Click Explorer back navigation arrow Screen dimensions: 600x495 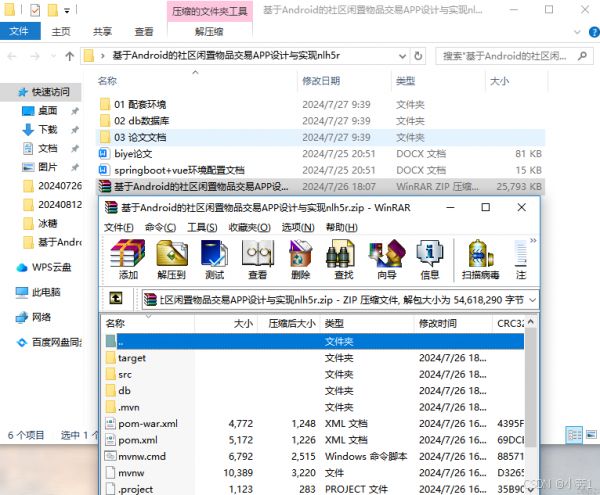coord(12,57)
